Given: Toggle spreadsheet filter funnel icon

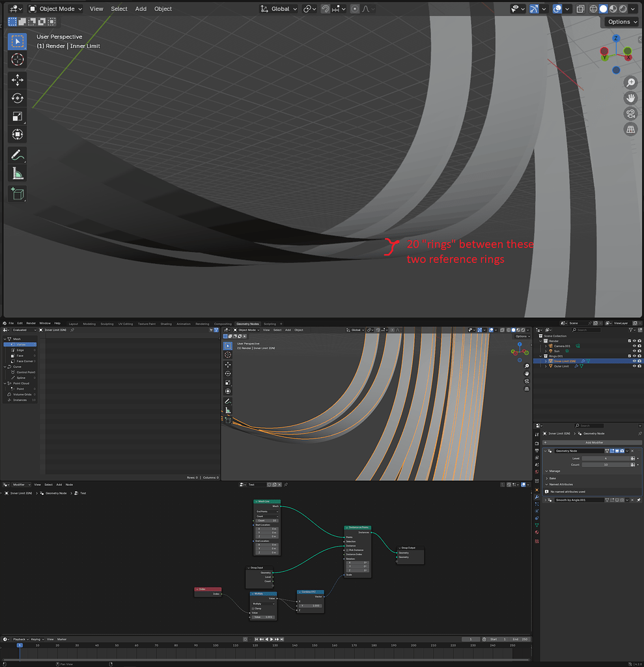Looking at the screenshot, I should point(216,330).
